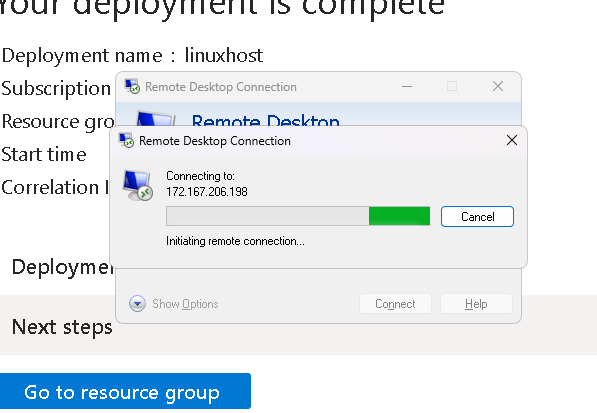Click the linuxhost deployment name
The image size is (597, 413).
224,56
